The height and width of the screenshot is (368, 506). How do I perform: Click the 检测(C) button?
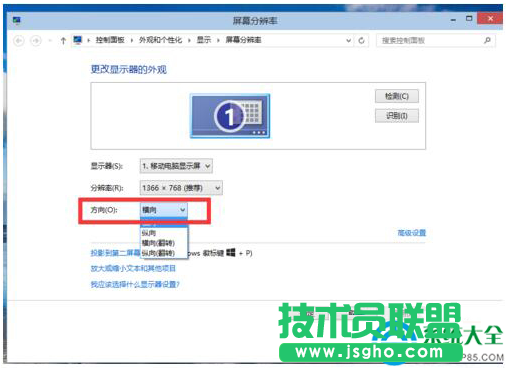tap(397, 96)
